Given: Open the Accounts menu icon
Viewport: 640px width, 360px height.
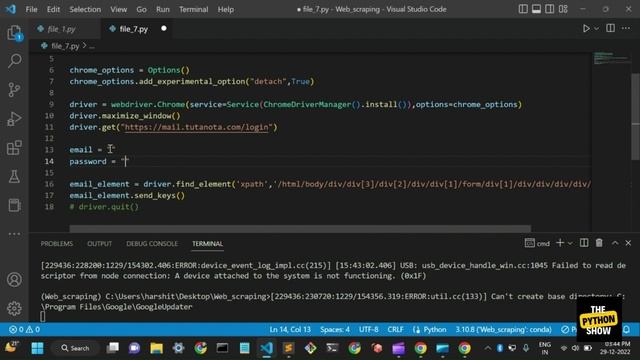Looking at the screenshot, I should point(14,280).
